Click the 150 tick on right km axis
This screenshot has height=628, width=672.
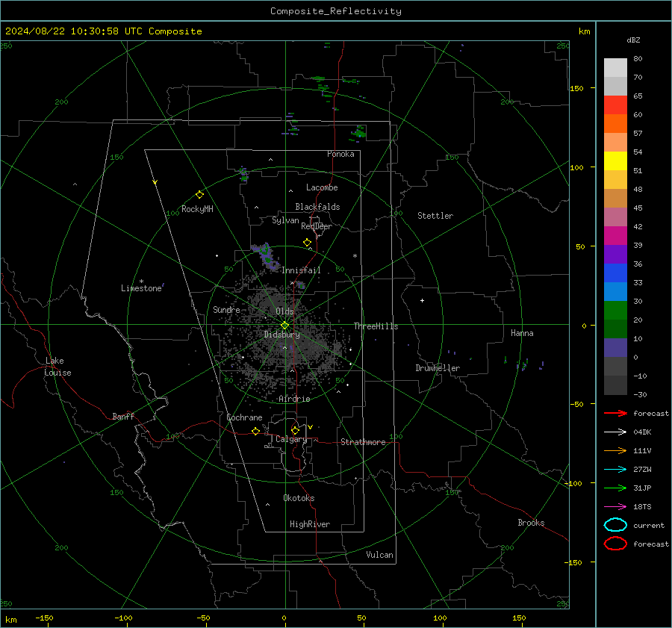(577, 88)
